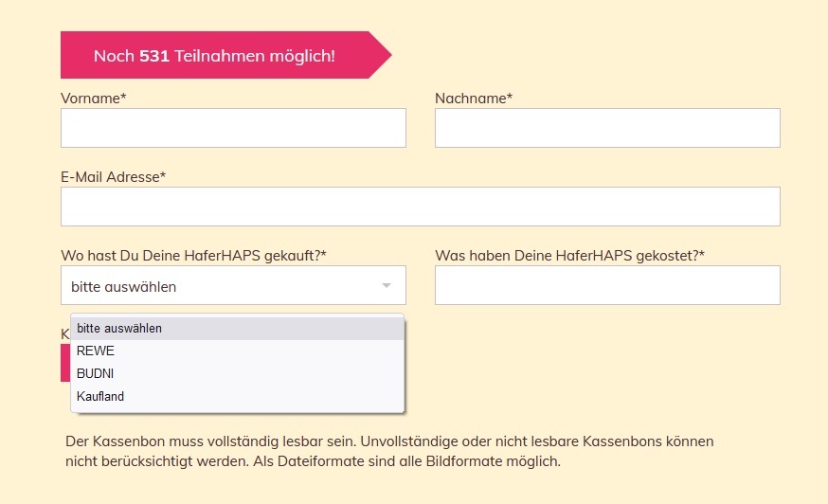Click the E-Mail Adresse input box

pyautogui.click(x=421, y=207)
